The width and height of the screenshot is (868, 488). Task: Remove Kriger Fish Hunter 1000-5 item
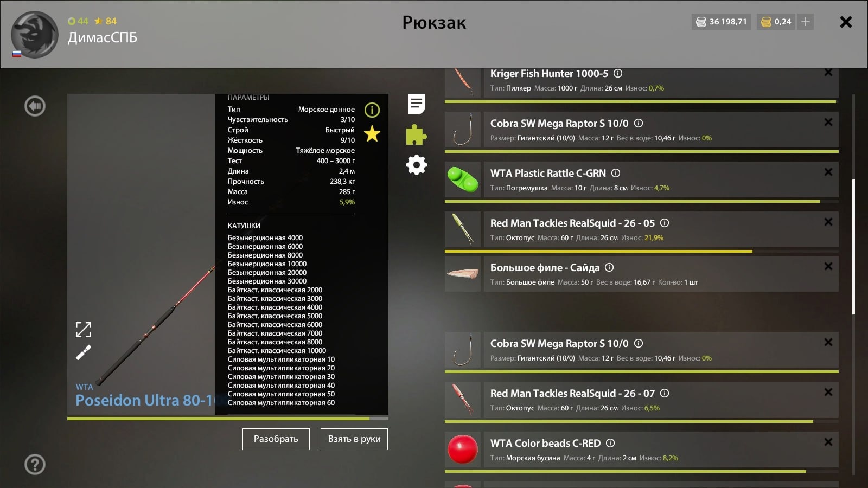[828, 73]
